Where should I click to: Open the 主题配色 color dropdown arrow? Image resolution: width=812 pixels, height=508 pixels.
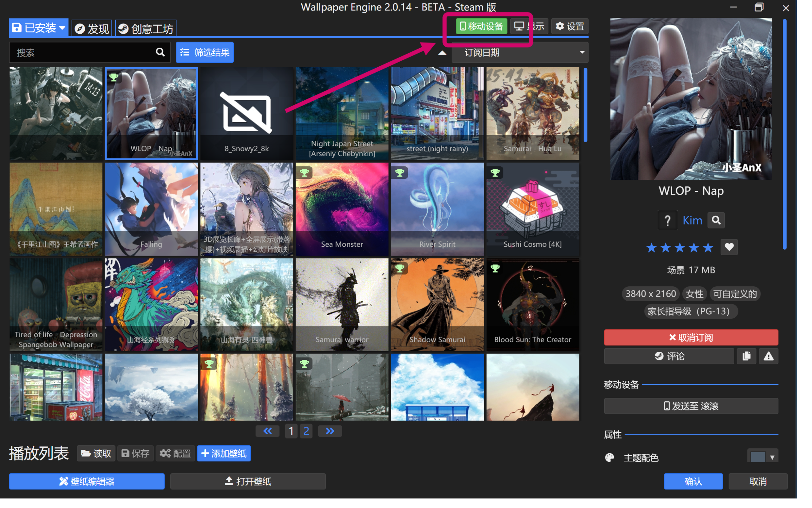[772, 457]
